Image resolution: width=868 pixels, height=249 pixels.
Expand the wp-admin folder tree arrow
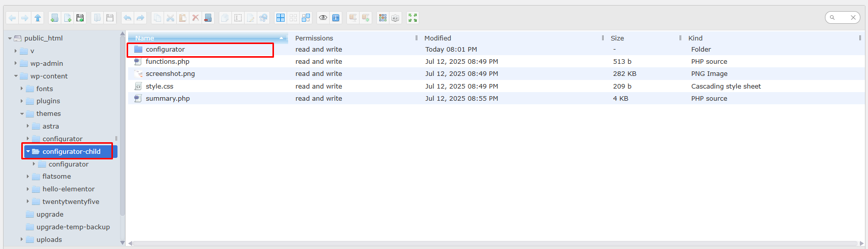(16, 63)
